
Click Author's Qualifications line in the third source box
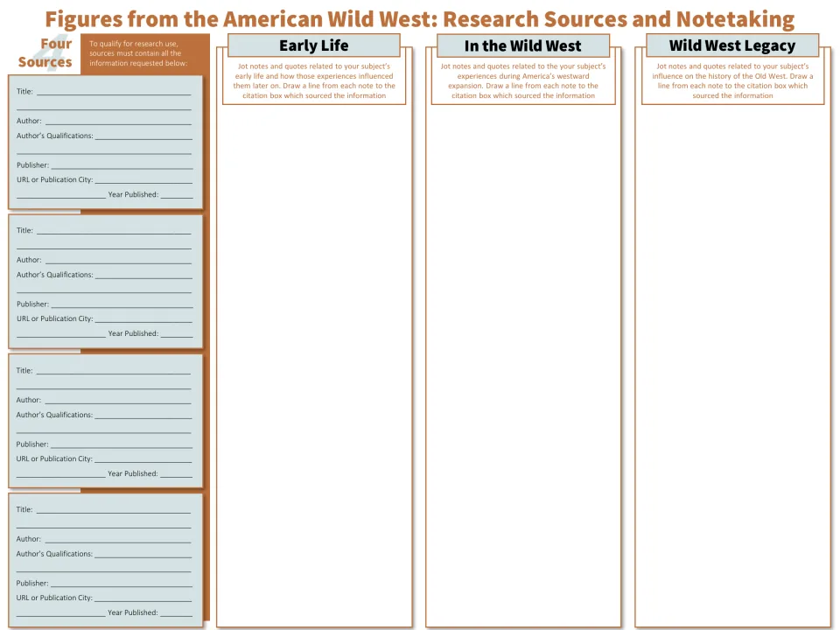pos(143,415)
